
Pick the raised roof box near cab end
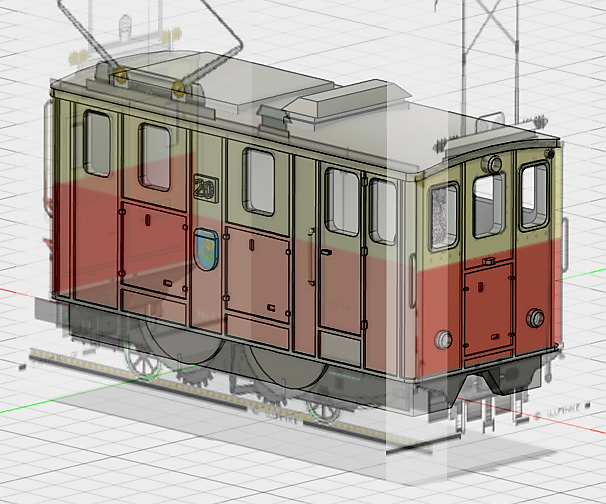[345, 100]
